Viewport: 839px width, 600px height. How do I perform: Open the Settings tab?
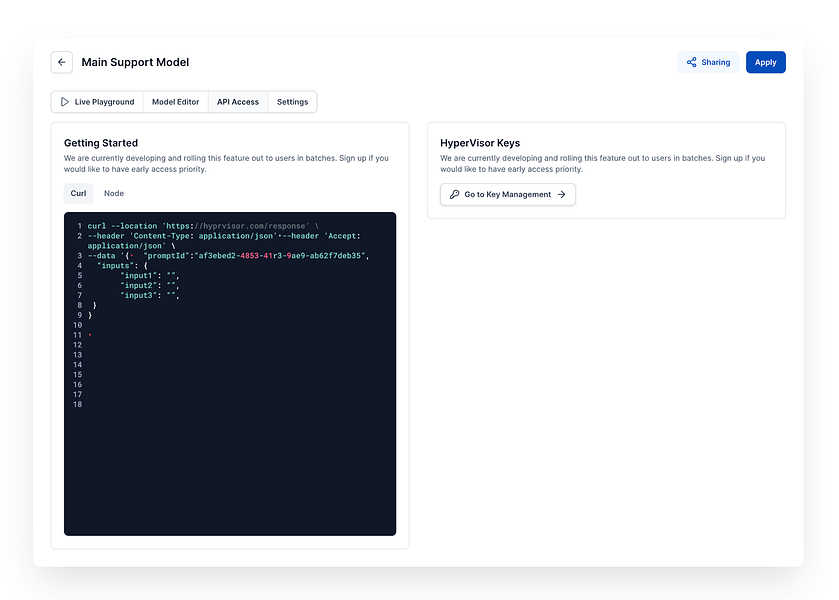(292, 102)
